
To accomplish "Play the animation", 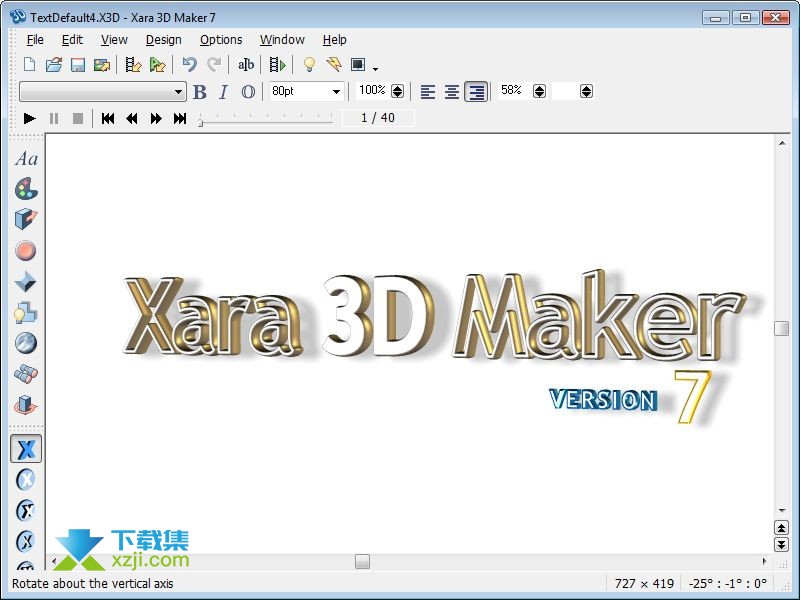I will click(x=29, y=118).
